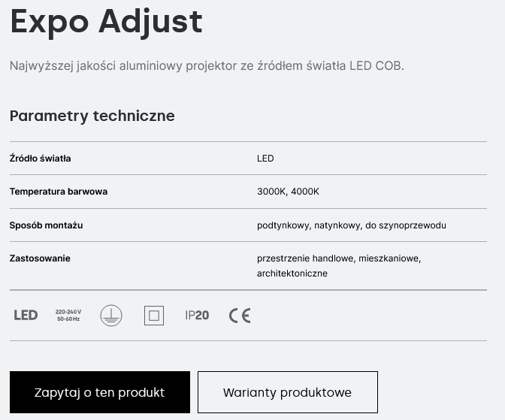Click the IP20 rating icon

197,316
